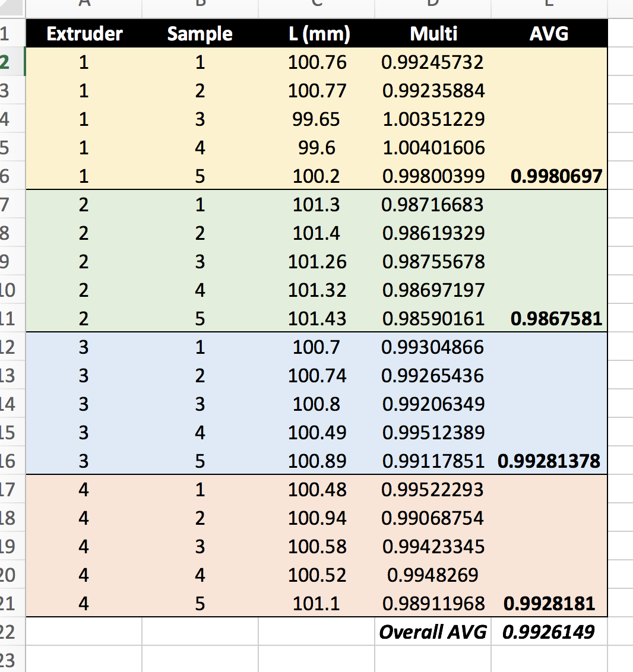The width and height of the screenshot is (633, 672).
Task: Select the Sample column header cell
Action: click(x=200, y=34)
